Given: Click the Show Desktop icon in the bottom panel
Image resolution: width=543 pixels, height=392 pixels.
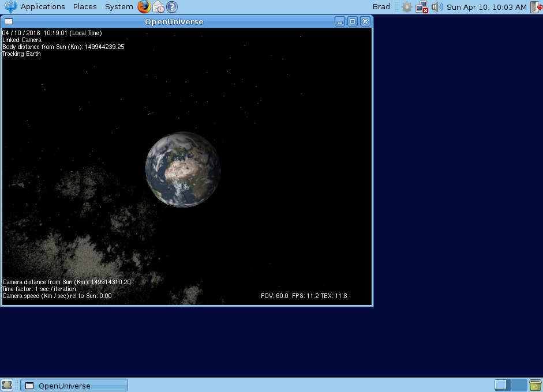Looking at the screenshot, I should [6, 385].
